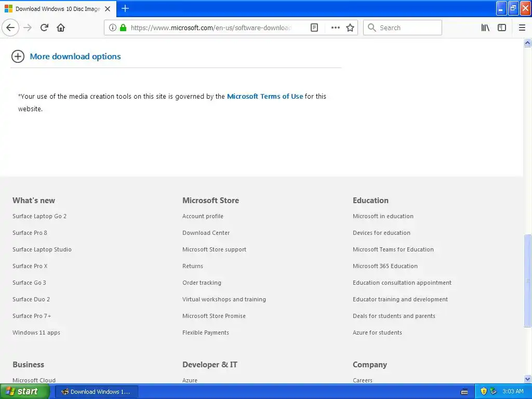Open Download Center link
Image resolution: width=532 pixels, height=399 pixels.
click(206, 233)
